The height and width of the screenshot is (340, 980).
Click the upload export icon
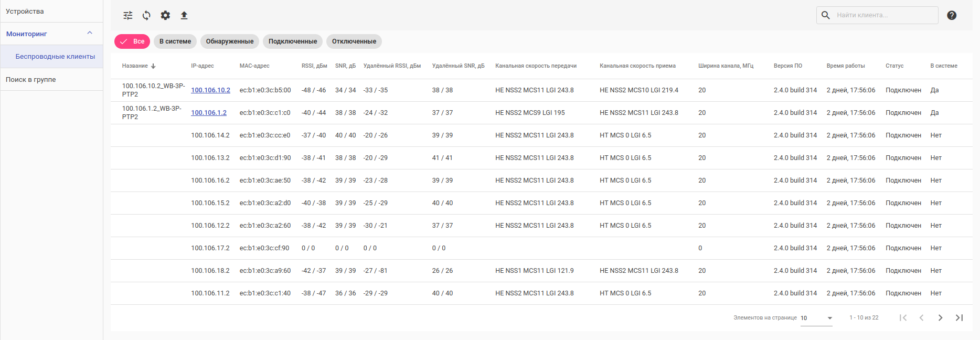[x=184, y=16]
